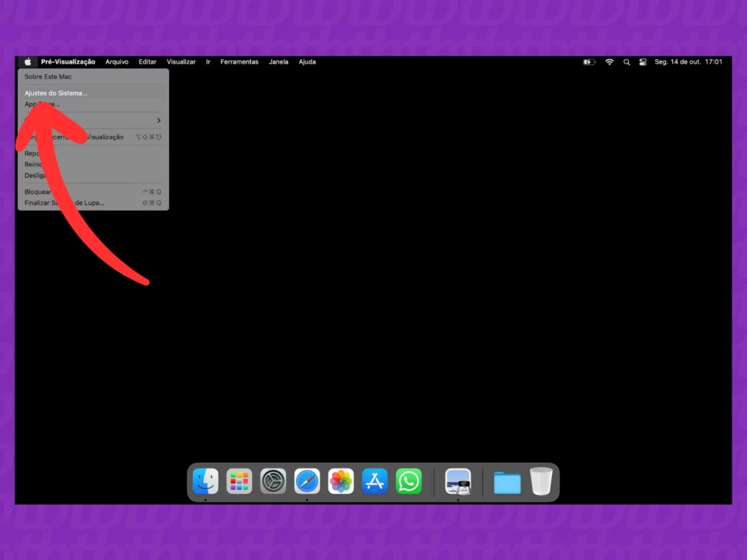
Task: Show date and time Seg. 14 de out.
Action: (x=688, y=62)
